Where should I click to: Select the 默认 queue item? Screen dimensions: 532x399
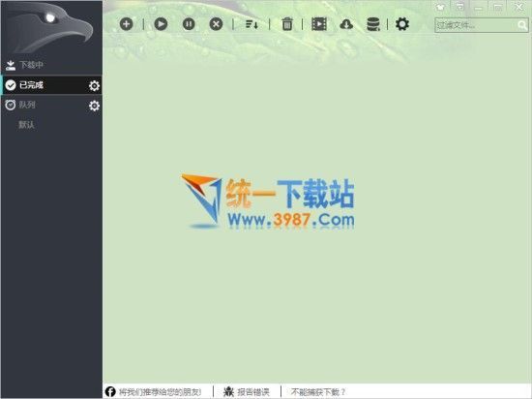pos(26,125)
